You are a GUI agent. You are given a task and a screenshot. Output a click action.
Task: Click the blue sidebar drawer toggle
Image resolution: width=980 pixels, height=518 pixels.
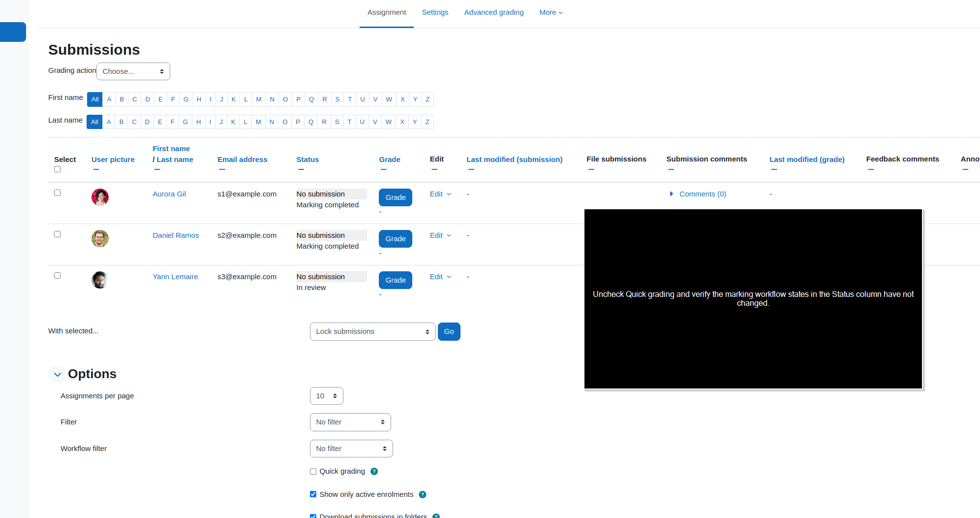click(13, 32)
